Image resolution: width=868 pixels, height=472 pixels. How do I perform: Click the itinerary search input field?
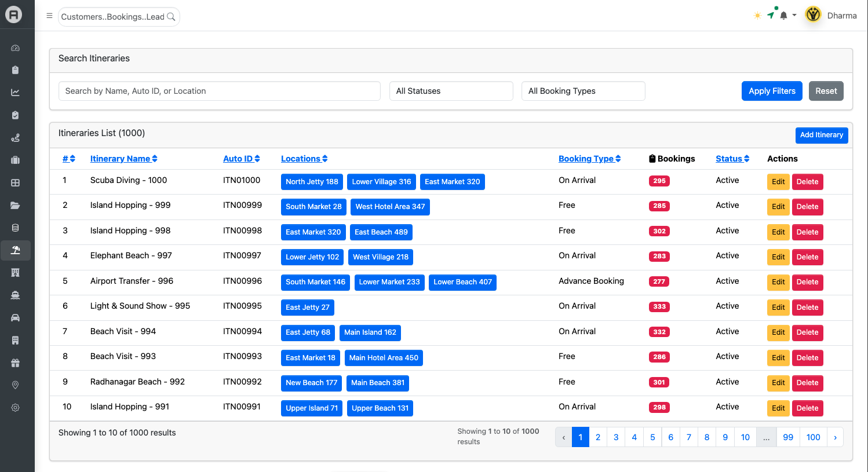[x=220, y=91]
